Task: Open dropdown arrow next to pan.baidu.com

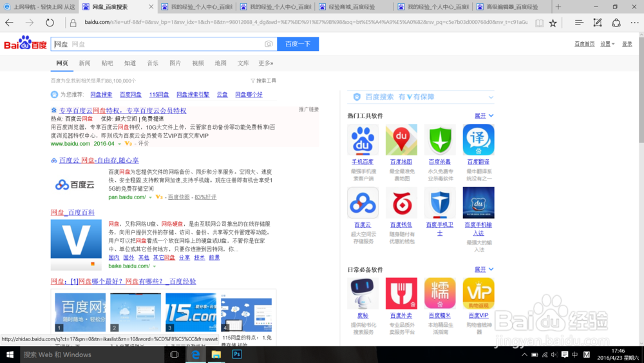Action: tap(150, 197)
